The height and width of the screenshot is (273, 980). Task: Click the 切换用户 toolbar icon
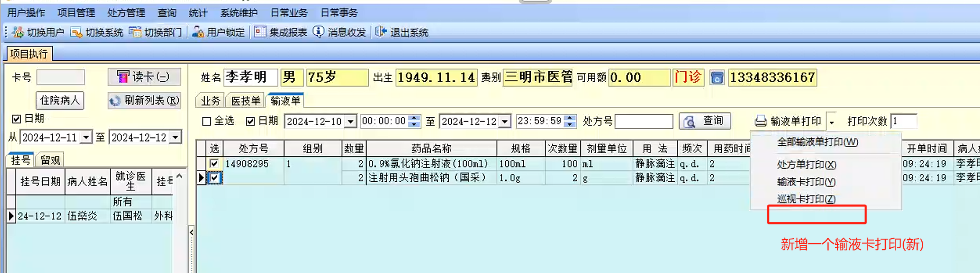point(18,32)
